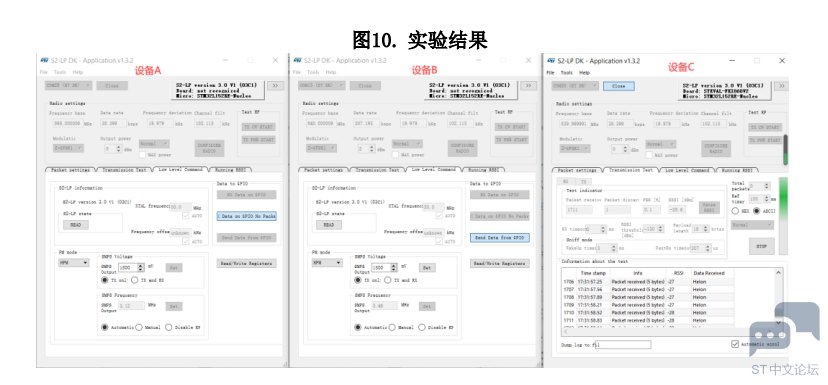This screenshot has width=828, height=385.
Task: Click the ST logo icon in device B window
Action: 297,60
